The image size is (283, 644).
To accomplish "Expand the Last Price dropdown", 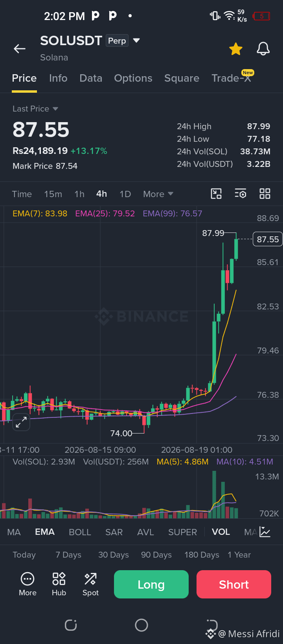I will point(35,109).
